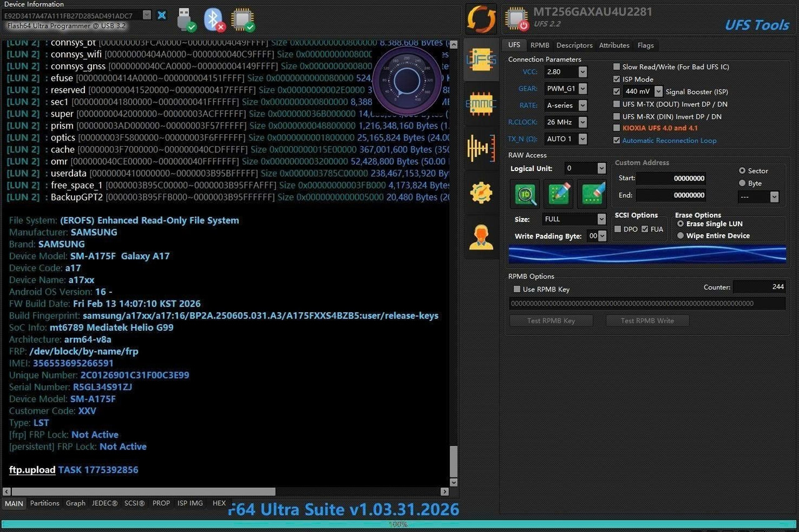Click the orange refresh/reconnect arrows icon

click(x=481, y=19)
